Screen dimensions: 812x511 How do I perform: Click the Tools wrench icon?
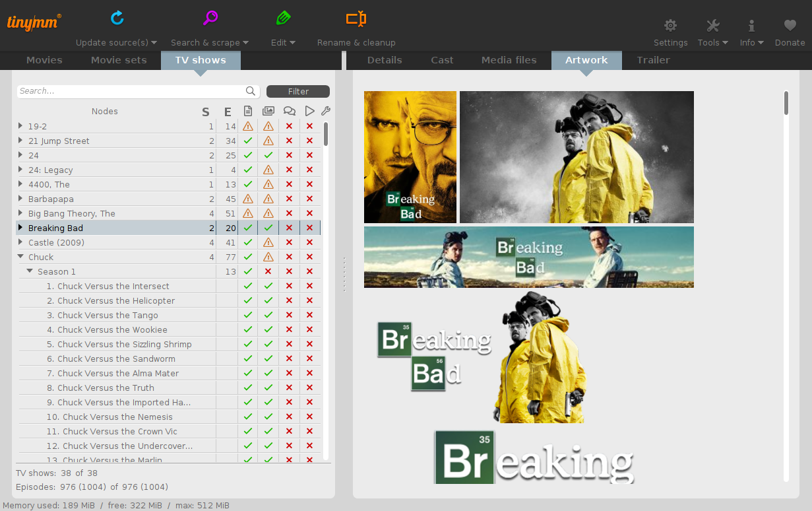pos(712,26)
